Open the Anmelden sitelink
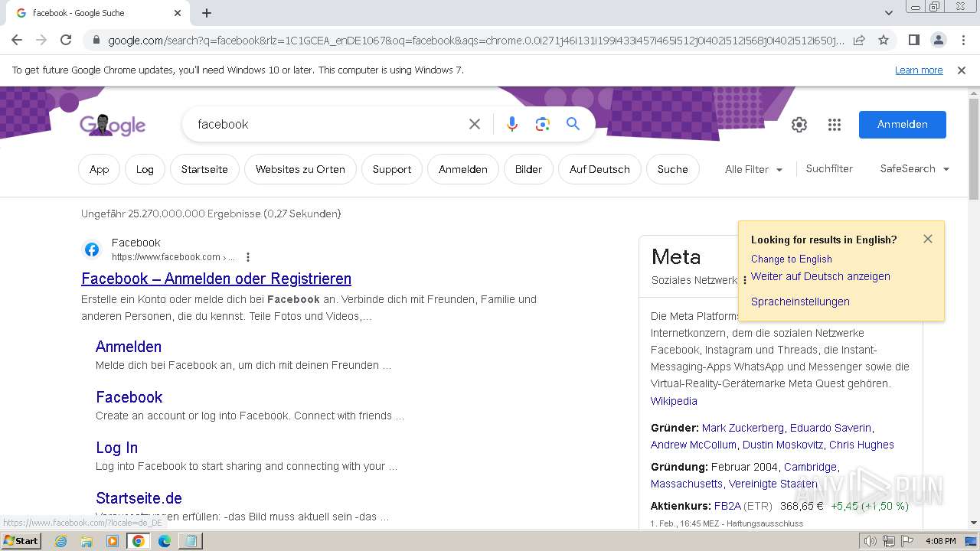 (x=129, y=347)
